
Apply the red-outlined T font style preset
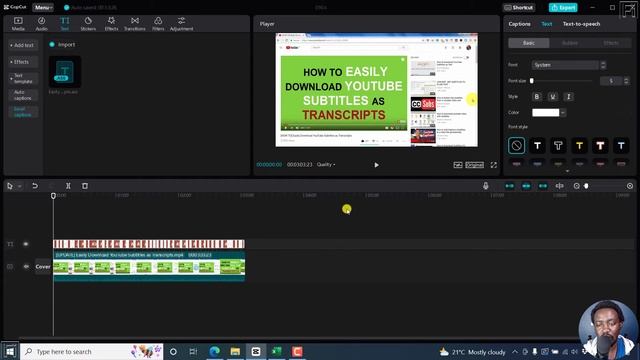coord(600,145)
